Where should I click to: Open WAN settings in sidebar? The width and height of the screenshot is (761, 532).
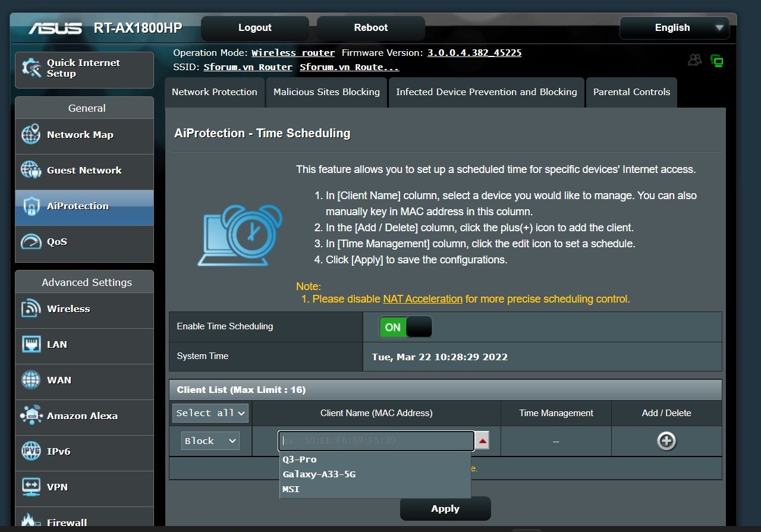(x=84, y=382)
